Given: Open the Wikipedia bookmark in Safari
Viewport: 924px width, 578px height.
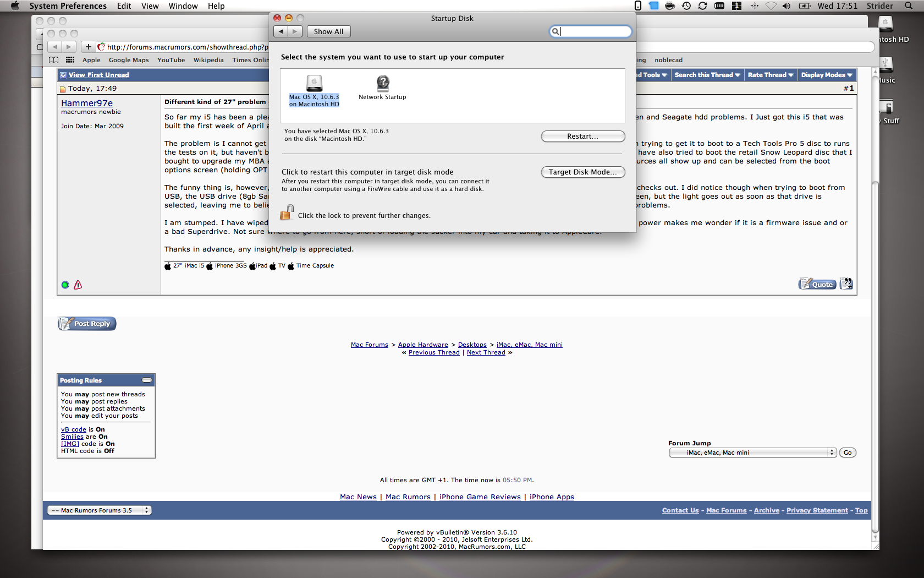Looking at the screenshot, I should coord(208,60).
